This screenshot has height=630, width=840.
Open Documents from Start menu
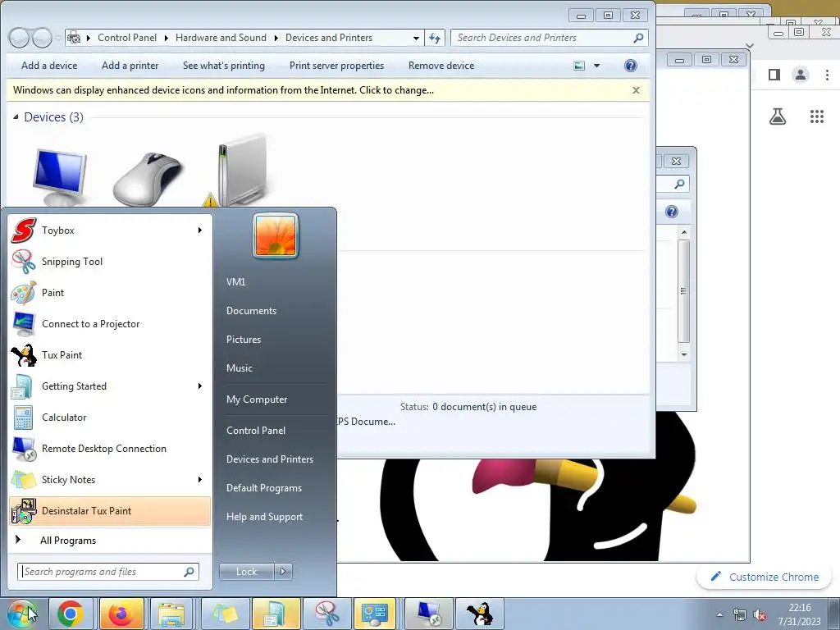point(251,311)
